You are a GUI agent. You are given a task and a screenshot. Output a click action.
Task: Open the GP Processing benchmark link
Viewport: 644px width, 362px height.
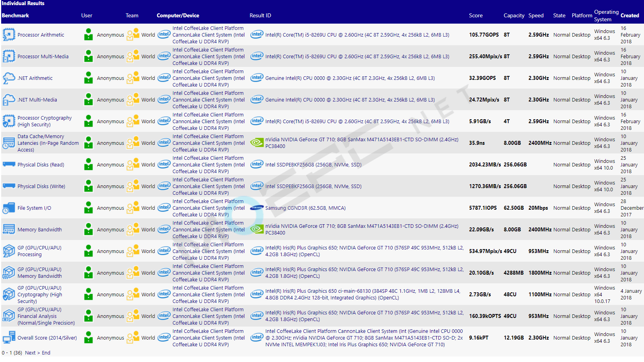tap(39, 251)
